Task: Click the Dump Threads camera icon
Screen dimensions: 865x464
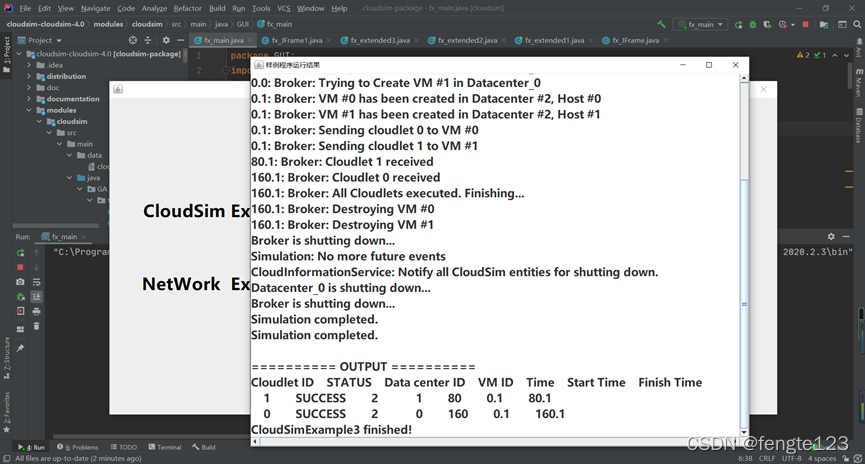Action: click(20, 282)
